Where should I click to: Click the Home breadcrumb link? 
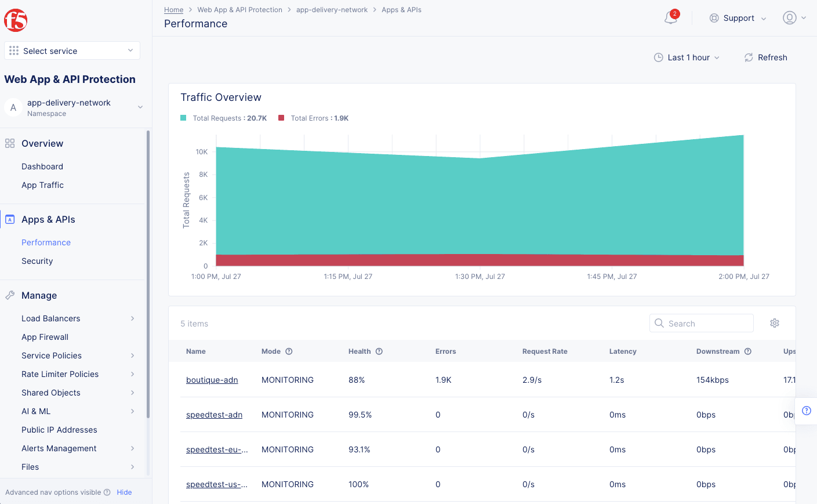pyautogui.click(x=173, y=10)
